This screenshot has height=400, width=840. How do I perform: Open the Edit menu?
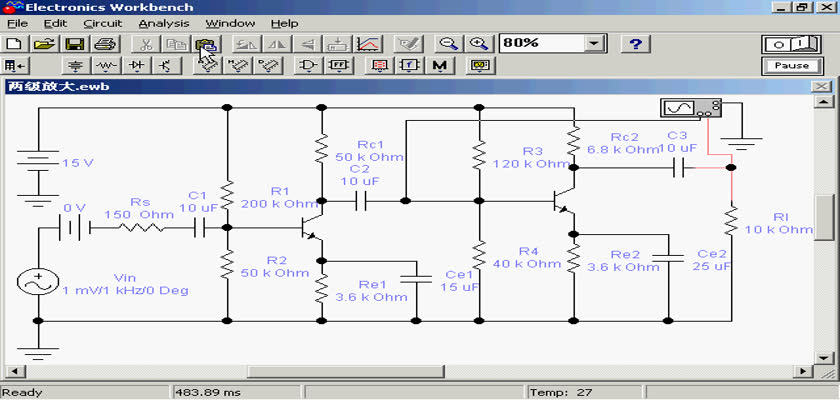point(56,24)
